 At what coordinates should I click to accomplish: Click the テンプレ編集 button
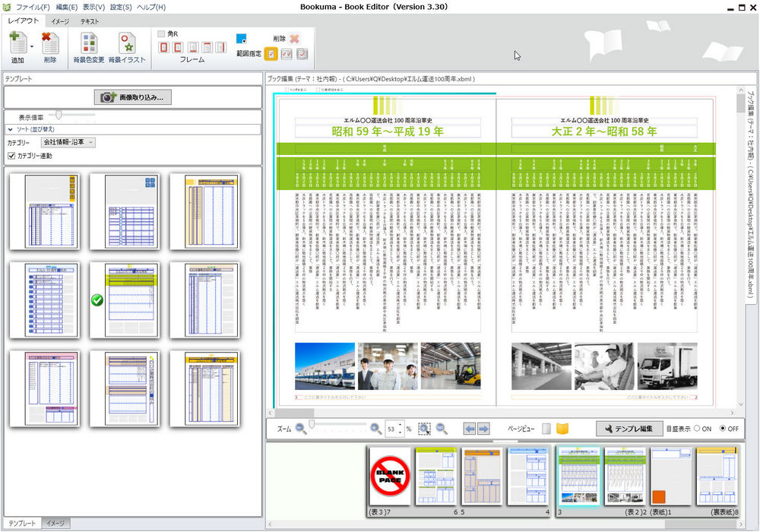point(629,429)
